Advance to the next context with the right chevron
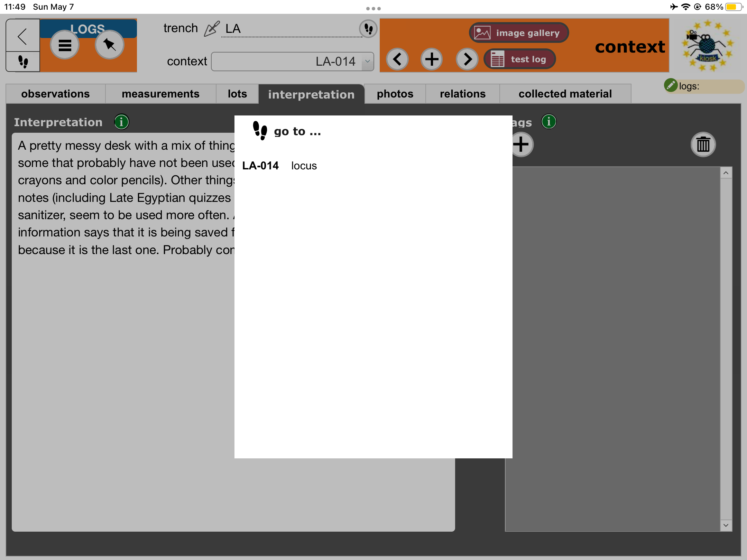Screen dimensions: 747x560 (x=467, y=59)
